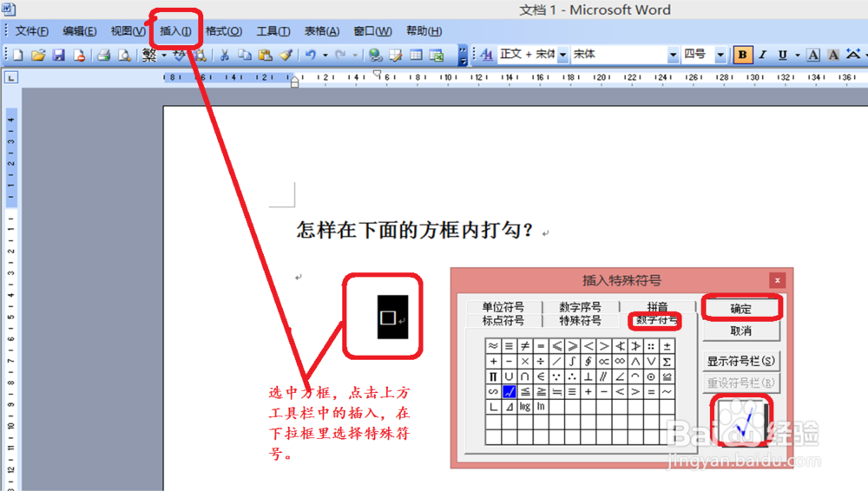Click the tab alignment selector beside the ruler

click(x=11, y=77)
